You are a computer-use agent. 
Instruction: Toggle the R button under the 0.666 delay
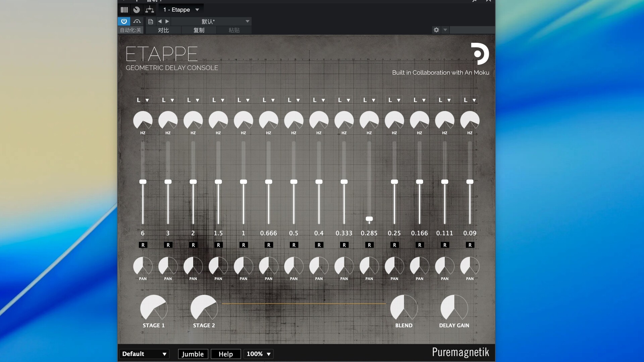tap(269, 245)
